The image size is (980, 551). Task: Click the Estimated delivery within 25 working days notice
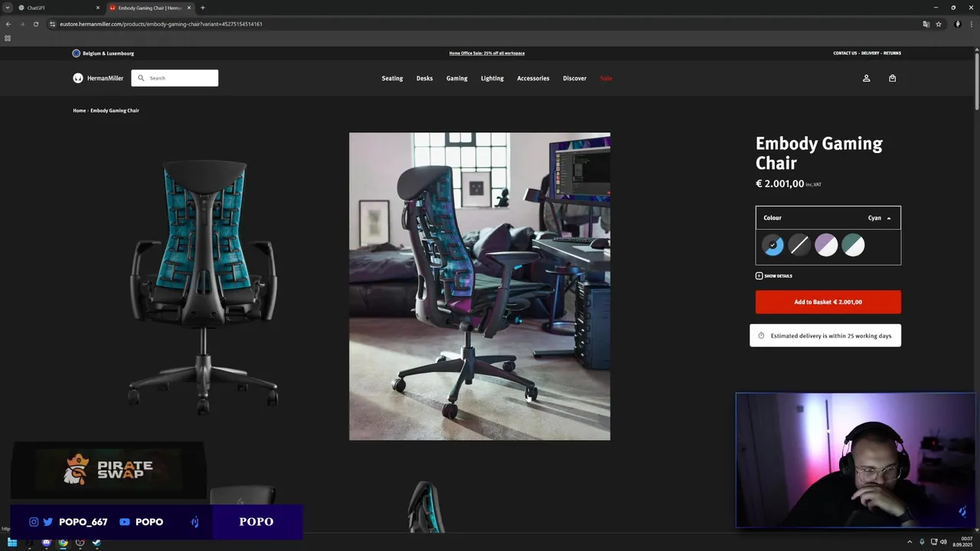click(825, 336)
